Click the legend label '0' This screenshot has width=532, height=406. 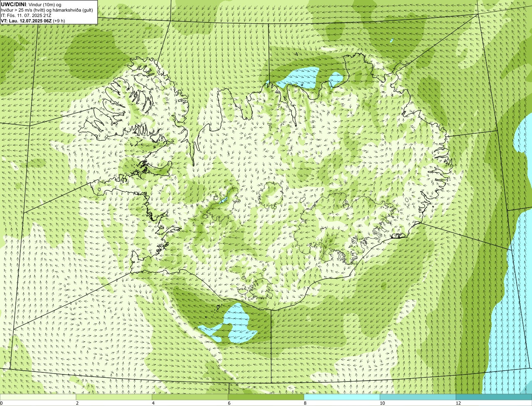click(1, 403)
